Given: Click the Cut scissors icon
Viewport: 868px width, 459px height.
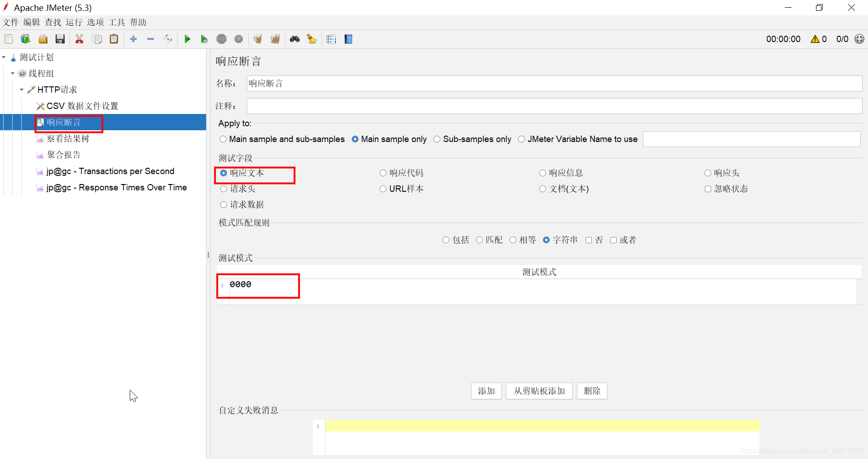Looking at the screenshot, I should (80, 39).
